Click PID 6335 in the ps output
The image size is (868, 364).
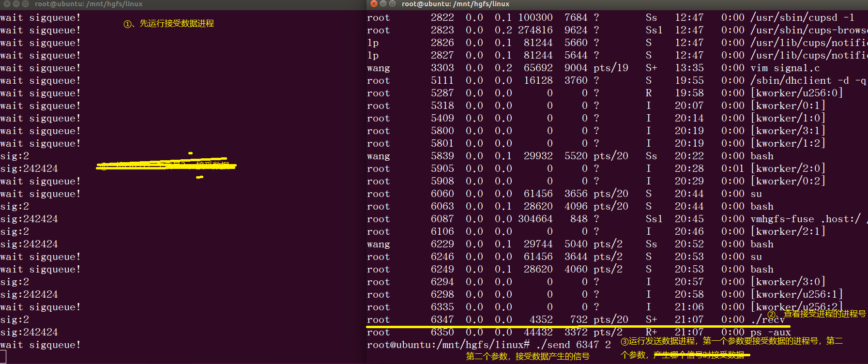(x=442, y=307)
